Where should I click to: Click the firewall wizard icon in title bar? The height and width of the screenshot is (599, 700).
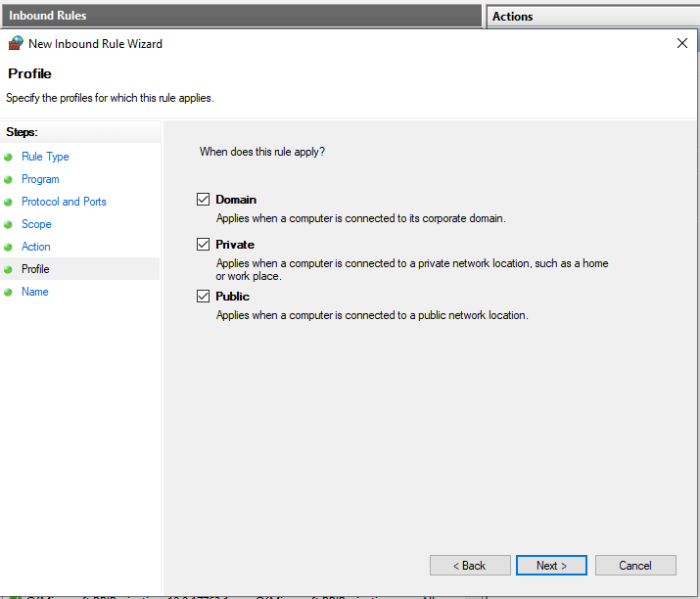click(16, 43)
